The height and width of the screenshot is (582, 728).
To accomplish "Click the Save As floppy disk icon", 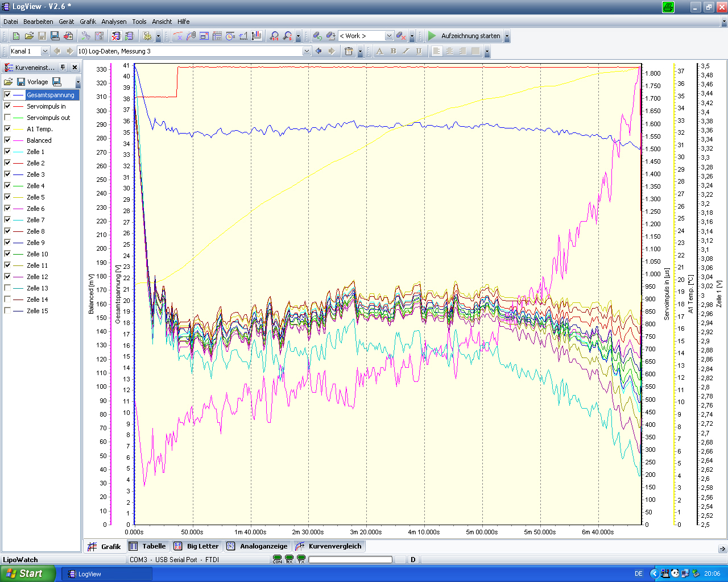I will (x=55, y=36).
